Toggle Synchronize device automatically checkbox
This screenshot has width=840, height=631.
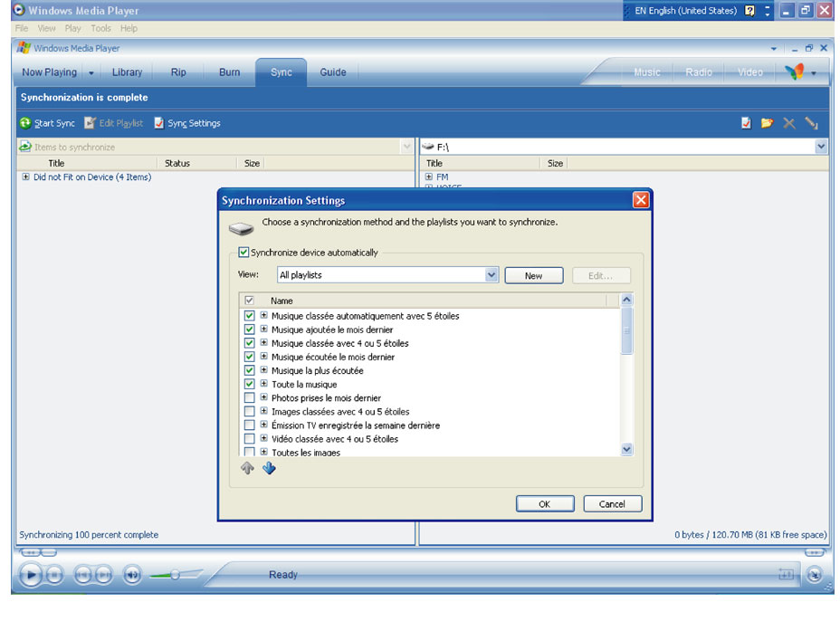(243, 253)
